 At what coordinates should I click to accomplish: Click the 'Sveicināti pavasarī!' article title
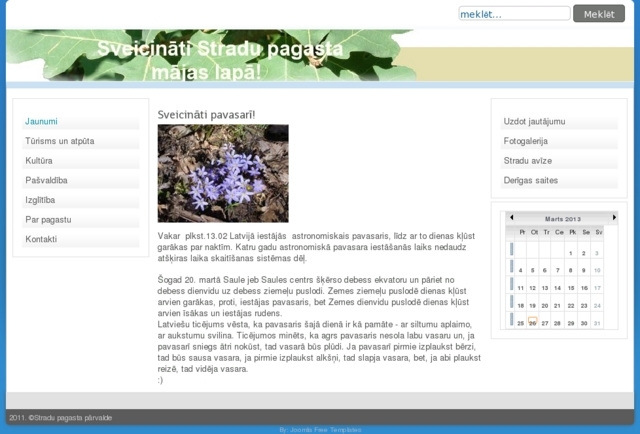click(206, 114)
